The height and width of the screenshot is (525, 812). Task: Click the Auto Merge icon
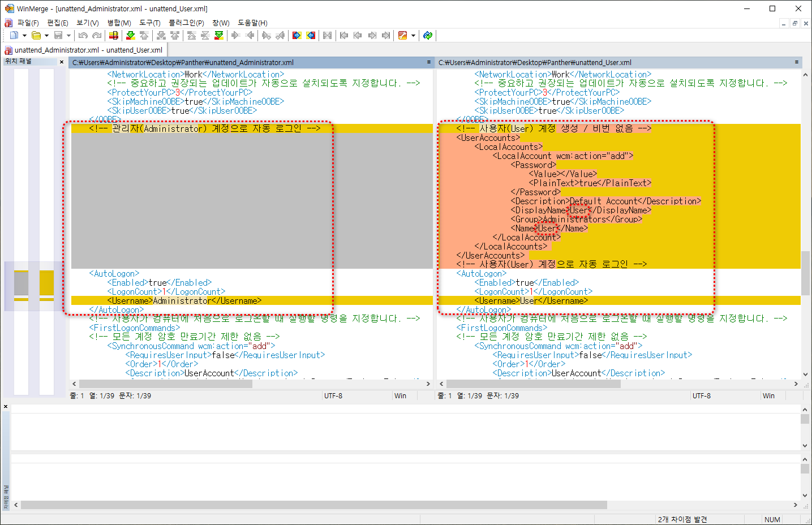tap(327, 35)
